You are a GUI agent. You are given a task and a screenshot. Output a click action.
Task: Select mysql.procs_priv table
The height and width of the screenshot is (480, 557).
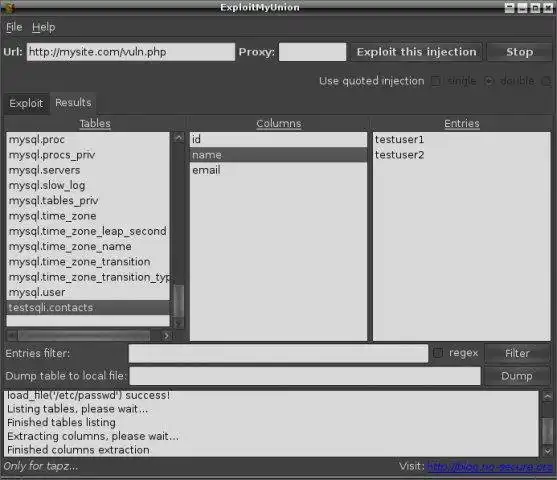click(x=88, y=155)
